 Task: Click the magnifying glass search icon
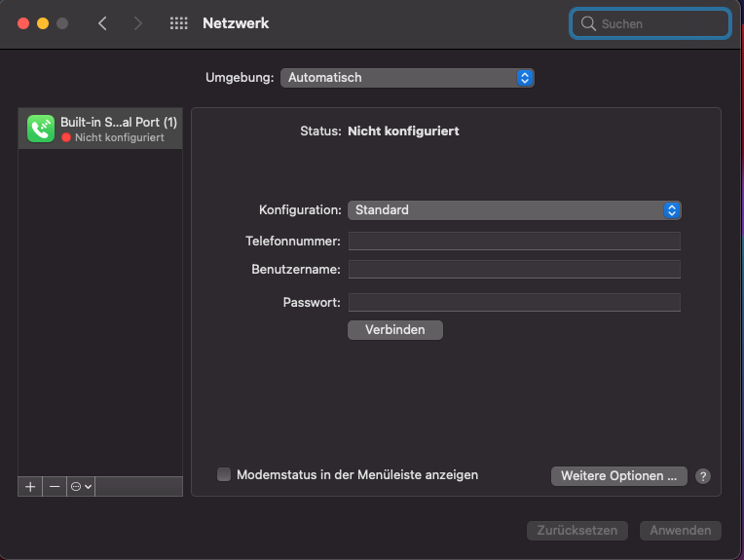(588, 23)
